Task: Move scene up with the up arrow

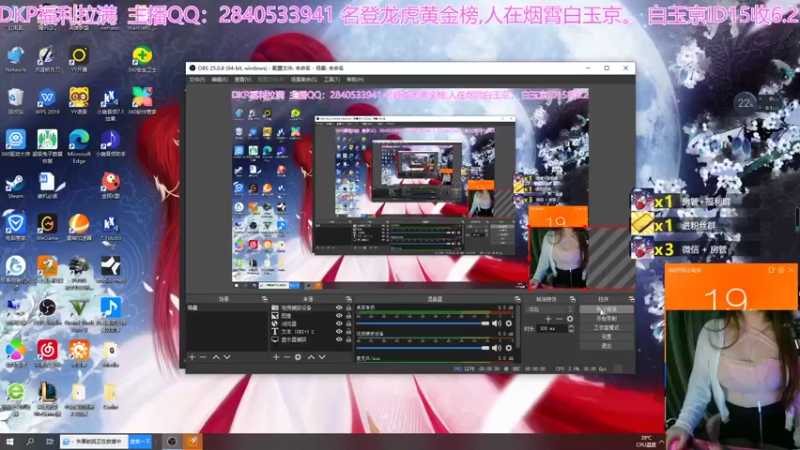Action: coord(216,357)
